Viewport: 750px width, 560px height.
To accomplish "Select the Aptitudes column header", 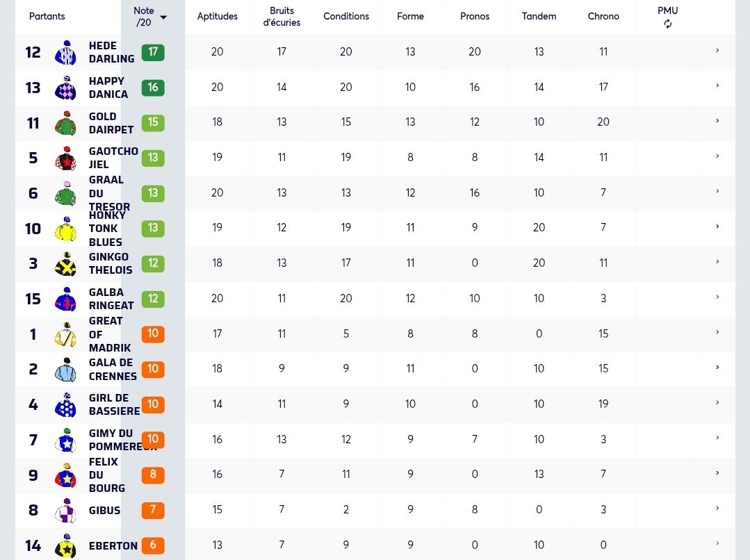I will tap(217, 16).
